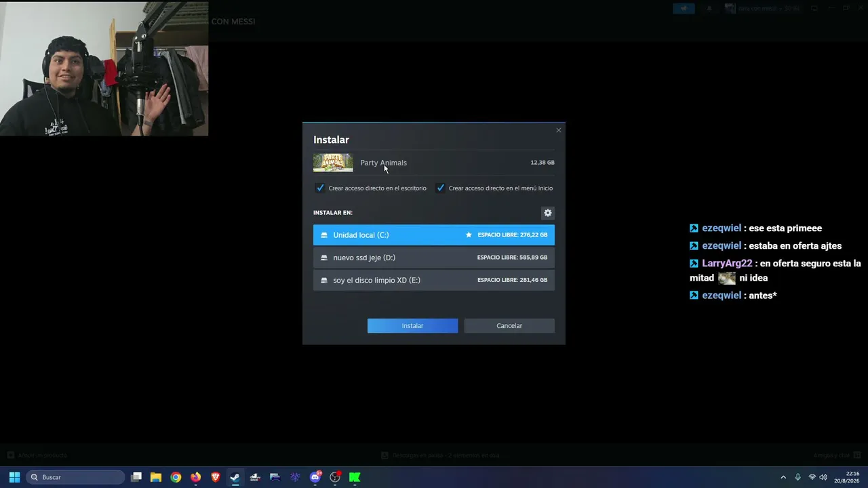Click the Buscar taskbar search box
868x488 pixels.
click(75, 477)
